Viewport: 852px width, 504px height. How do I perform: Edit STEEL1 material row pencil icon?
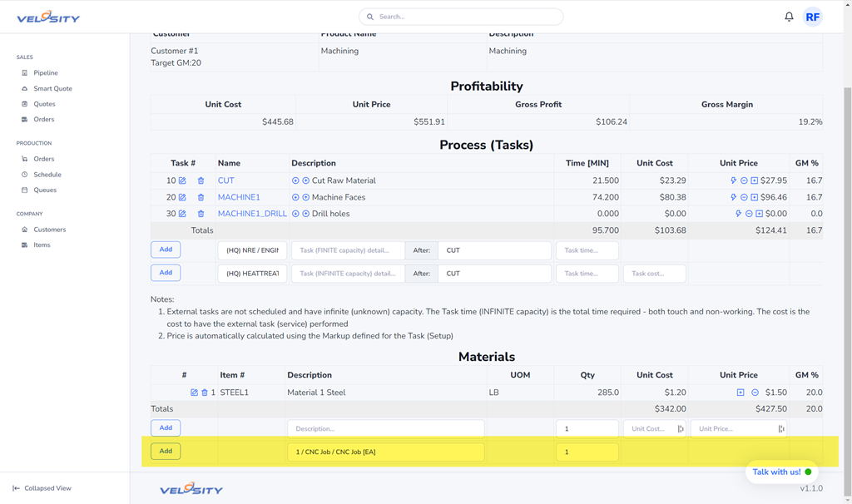click(194, 393)
